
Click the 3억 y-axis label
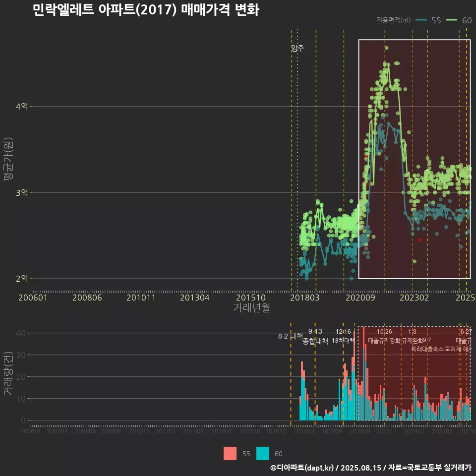pyautogui.click(x=22, y=193)
